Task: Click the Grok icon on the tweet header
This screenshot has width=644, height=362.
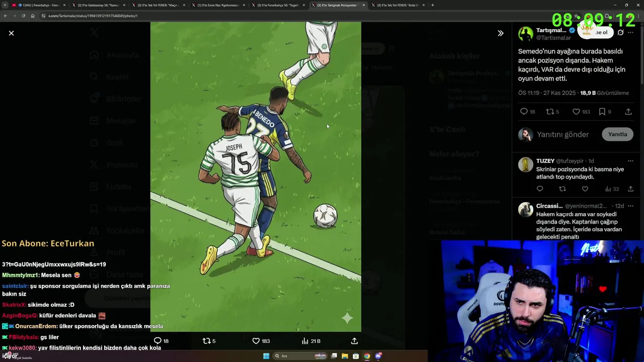Action: [x=620, y=32]
